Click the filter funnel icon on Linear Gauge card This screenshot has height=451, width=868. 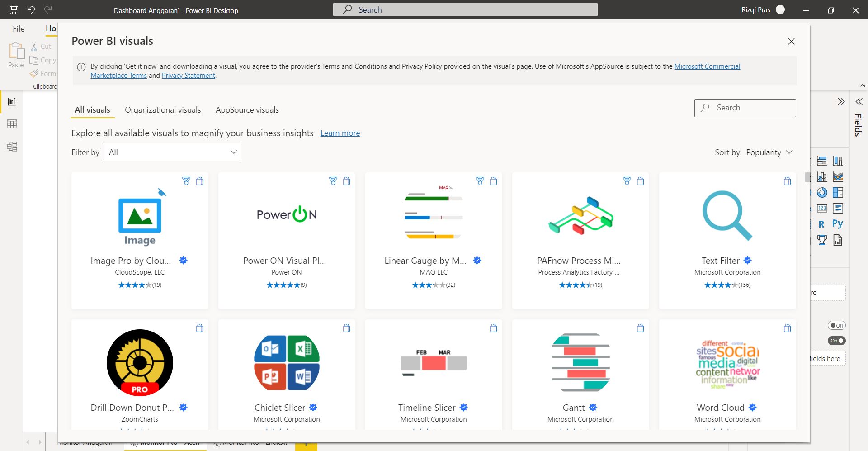[x=480, y=181]
